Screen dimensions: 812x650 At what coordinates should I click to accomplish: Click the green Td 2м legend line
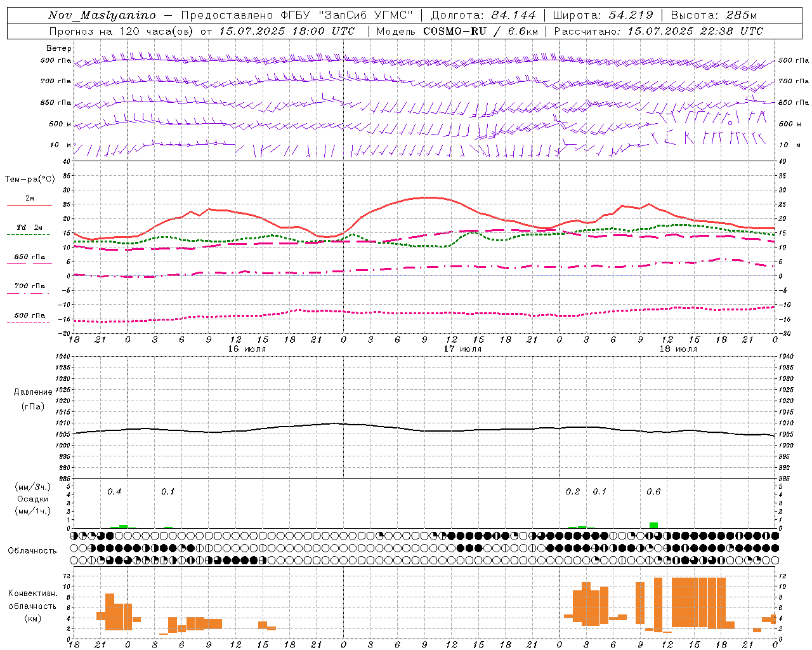coord(29,235)
